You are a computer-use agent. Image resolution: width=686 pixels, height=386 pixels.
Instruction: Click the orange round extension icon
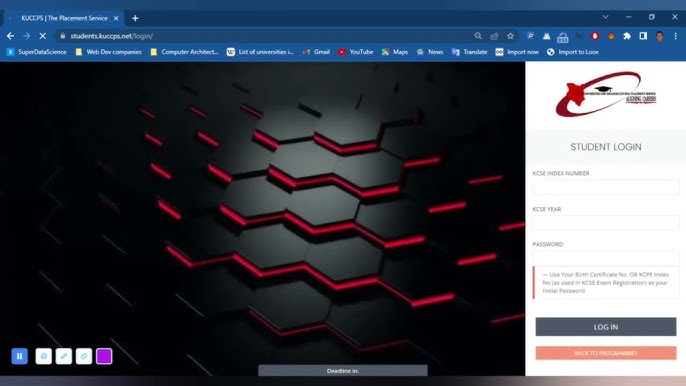(611, 36)
